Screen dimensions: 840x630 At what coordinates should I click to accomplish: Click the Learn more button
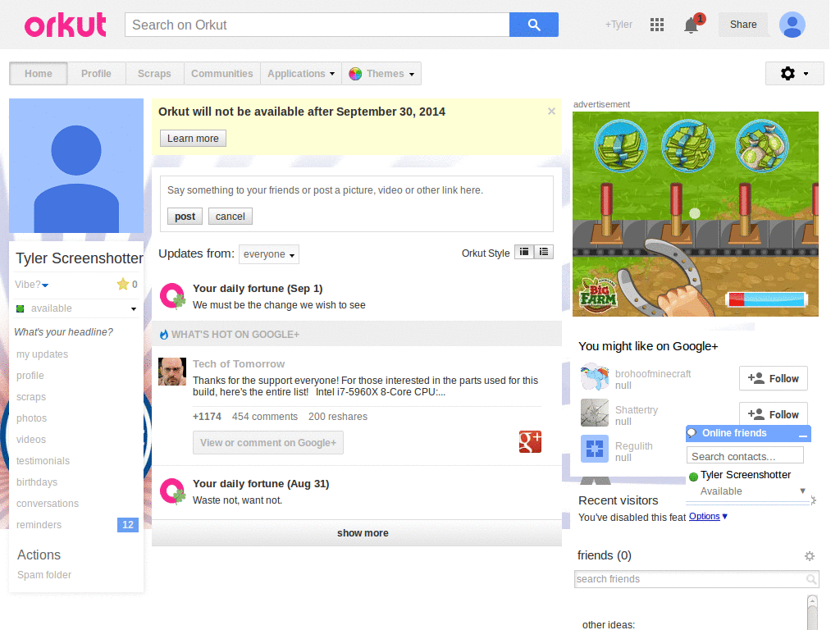point(193,138)
